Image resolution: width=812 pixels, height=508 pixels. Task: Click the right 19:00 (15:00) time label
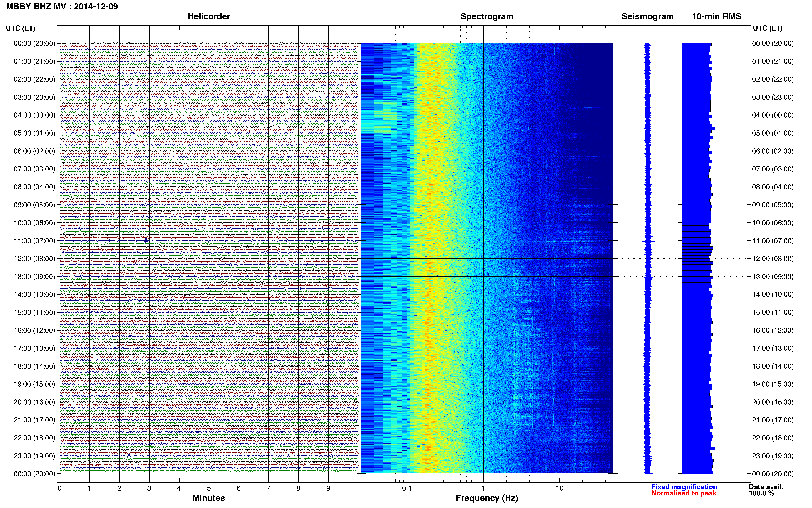point(773,384)
